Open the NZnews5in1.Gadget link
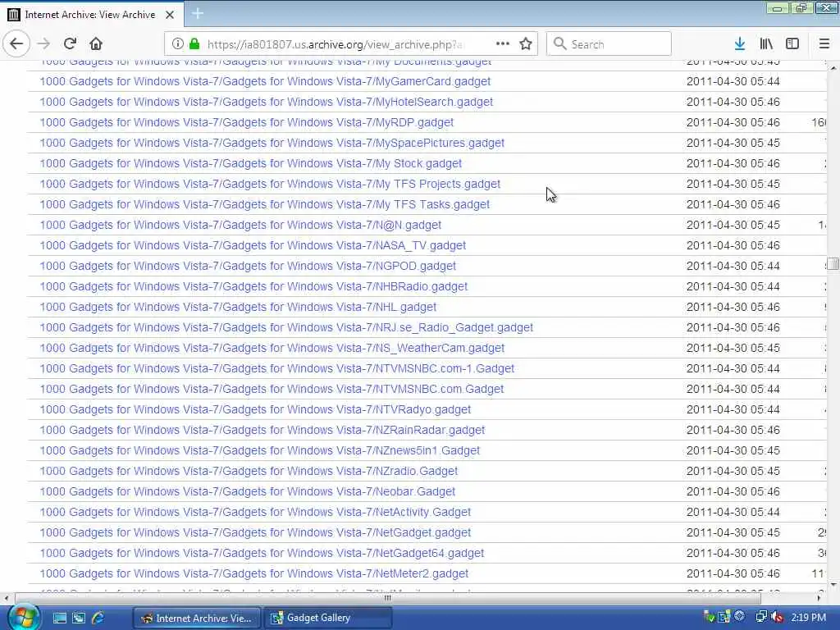 260,450
